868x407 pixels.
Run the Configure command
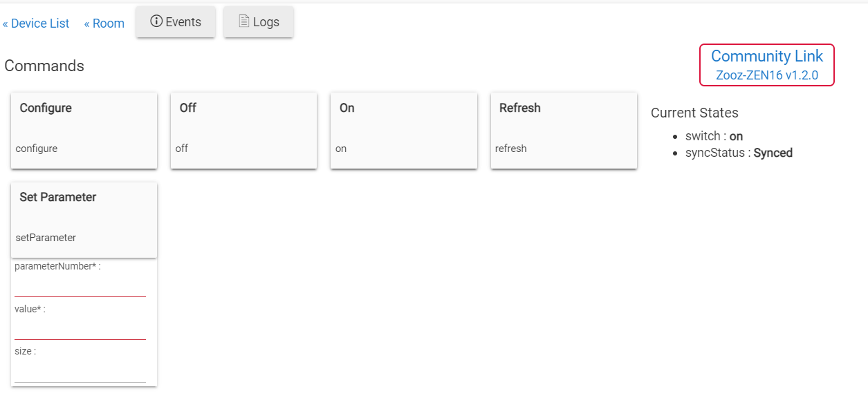click(84, 130)
